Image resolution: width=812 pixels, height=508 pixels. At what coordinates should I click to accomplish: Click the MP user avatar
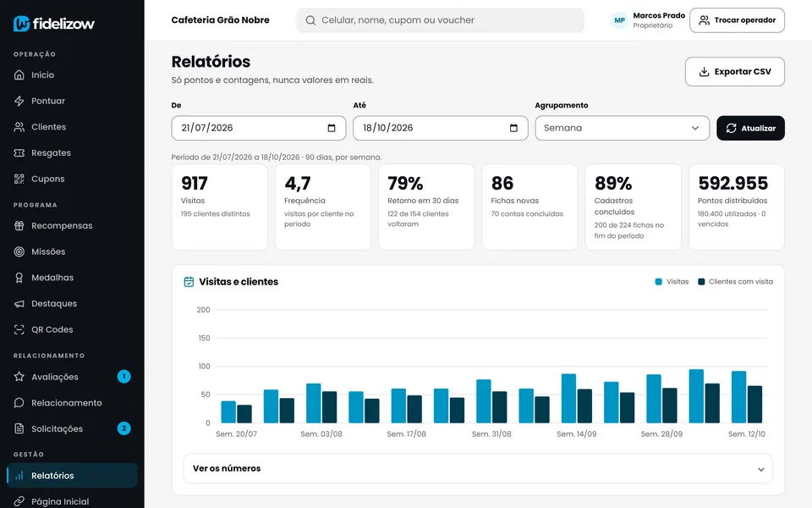619,20
